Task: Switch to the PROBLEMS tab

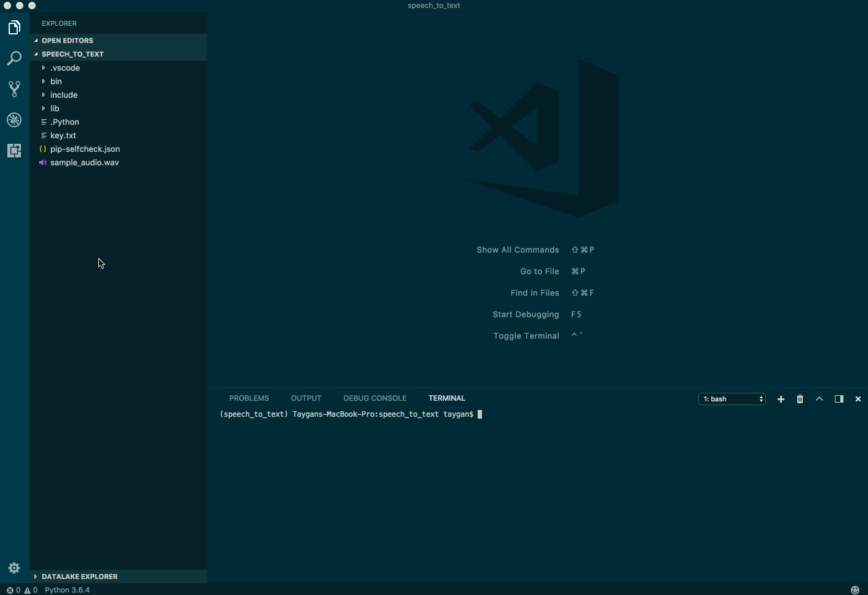Action: click(249, 398)
